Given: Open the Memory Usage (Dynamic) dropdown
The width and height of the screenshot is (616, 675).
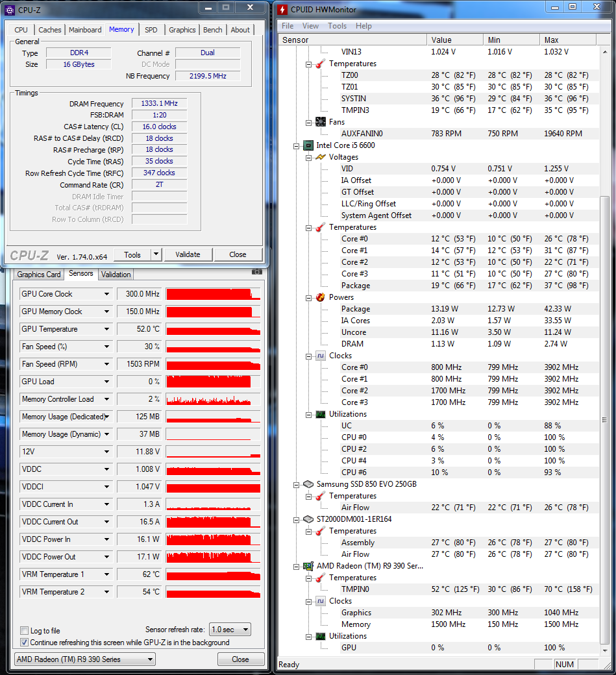Looking at the screenshot, I should [x=106, y=434].
